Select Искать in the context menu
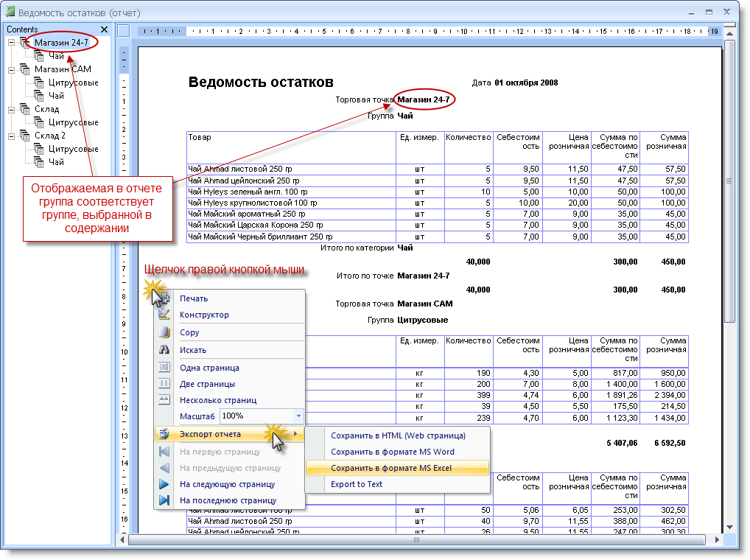750x560 pixels. [193, 350]
